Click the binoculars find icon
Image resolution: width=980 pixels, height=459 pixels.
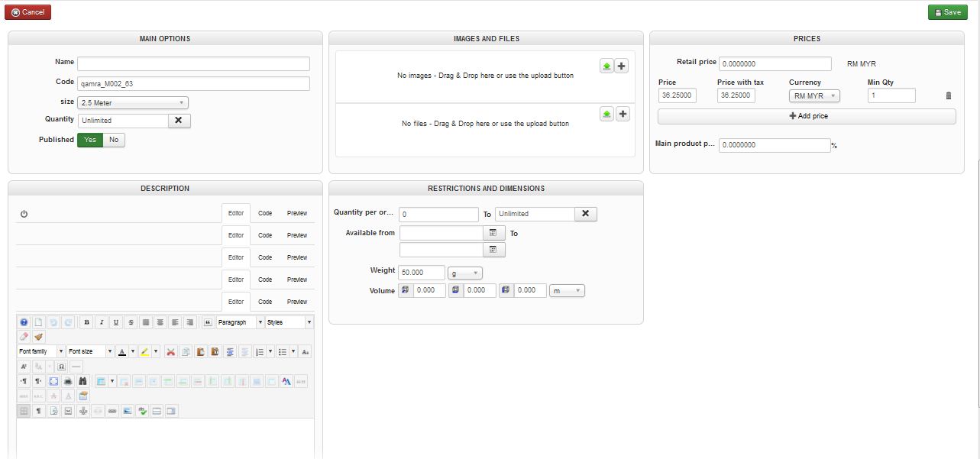point(83,381)
